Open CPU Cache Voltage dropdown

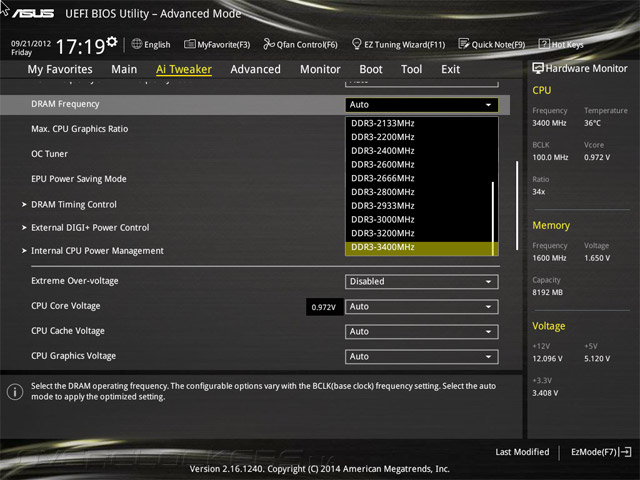click(x=422, y=332)
